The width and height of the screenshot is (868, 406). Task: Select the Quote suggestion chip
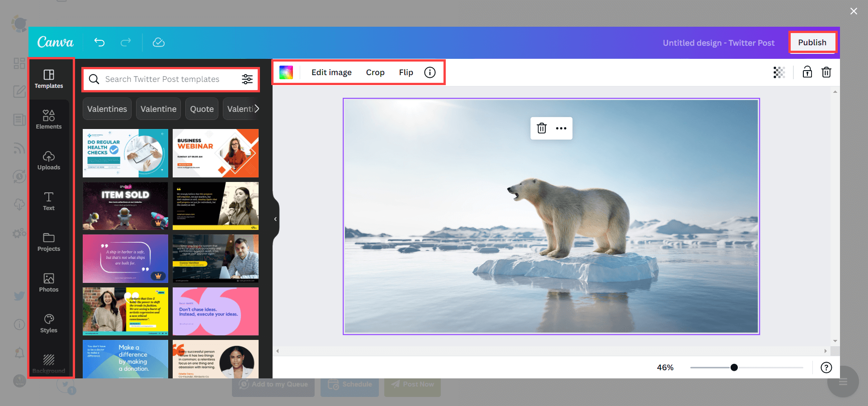(202, 109)
